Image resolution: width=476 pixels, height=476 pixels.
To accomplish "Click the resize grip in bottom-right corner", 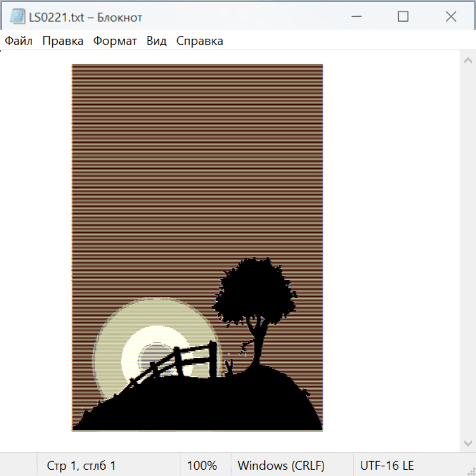I will point(471,471).
